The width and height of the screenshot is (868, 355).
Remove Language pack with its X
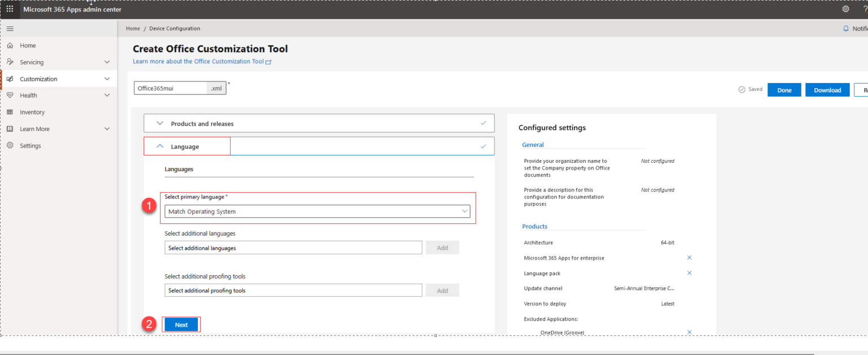pyautogui.click(x=689, y=272)
